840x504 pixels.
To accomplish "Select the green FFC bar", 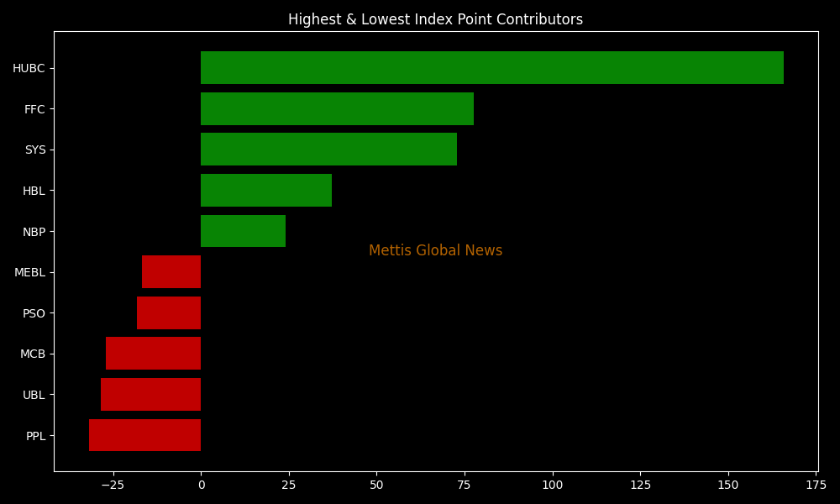I will point(337,108).
